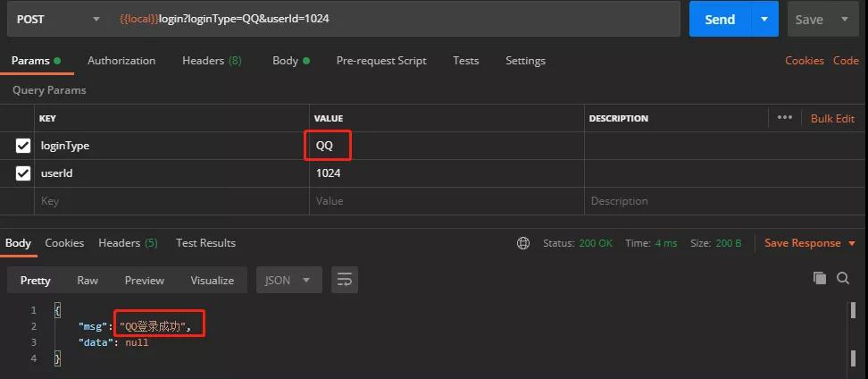Copy response body with the copy icon
The width and height of the screenshot is (868, 379).
pos(819,279)
